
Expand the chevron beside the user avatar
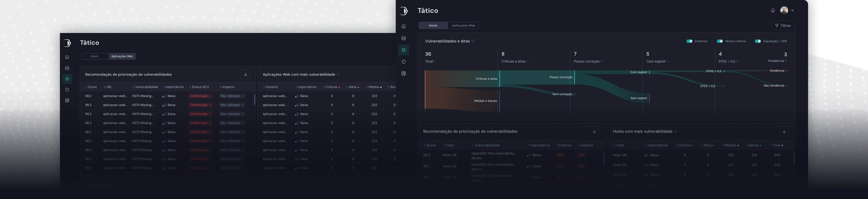tap(793, 10)
